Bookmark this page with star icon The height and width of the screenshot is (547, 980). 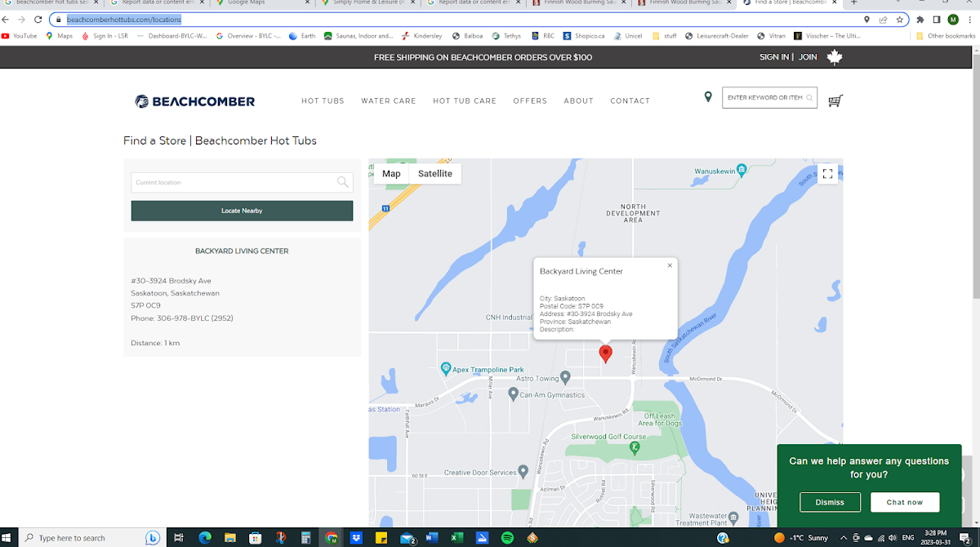899,19
